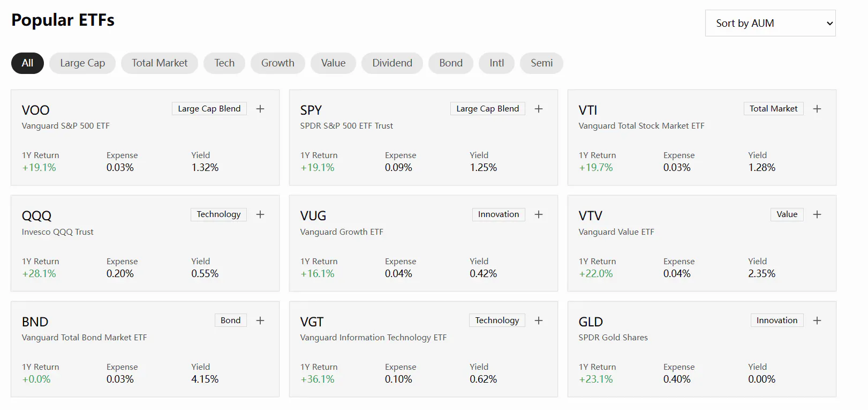This screenshot has width=868, height=410.
Task: Select the All filter pill
Action: pos(27,63)
